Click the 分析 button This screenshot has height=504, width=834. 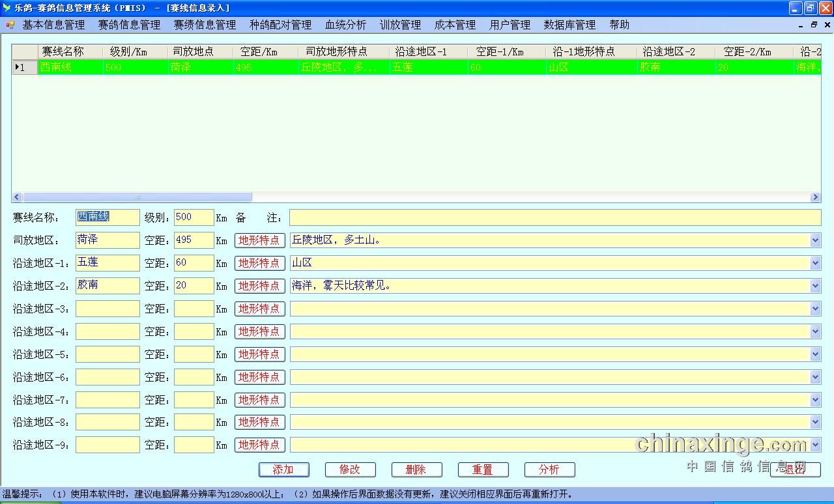[549, 469]
